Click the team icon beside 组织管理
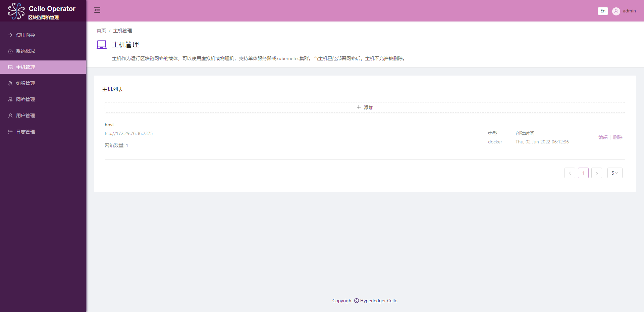 point(10,83)
